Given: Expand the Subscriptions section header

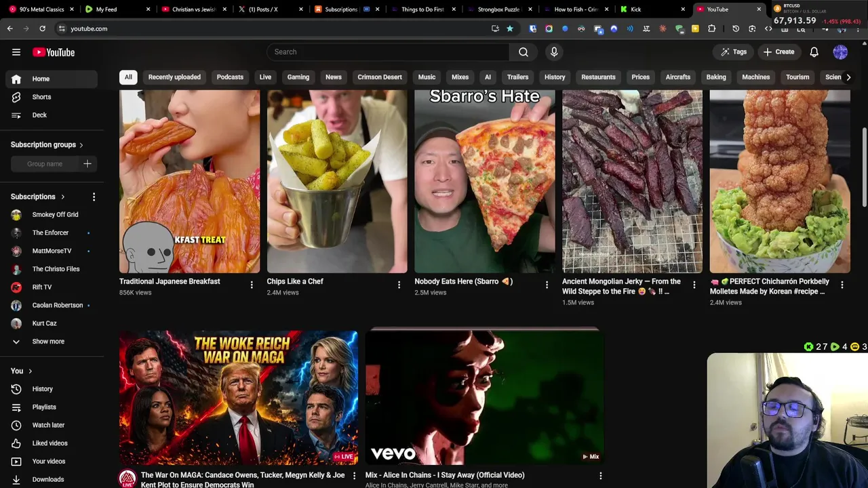Looking at the screenshot, I should [x=38, y=197].
